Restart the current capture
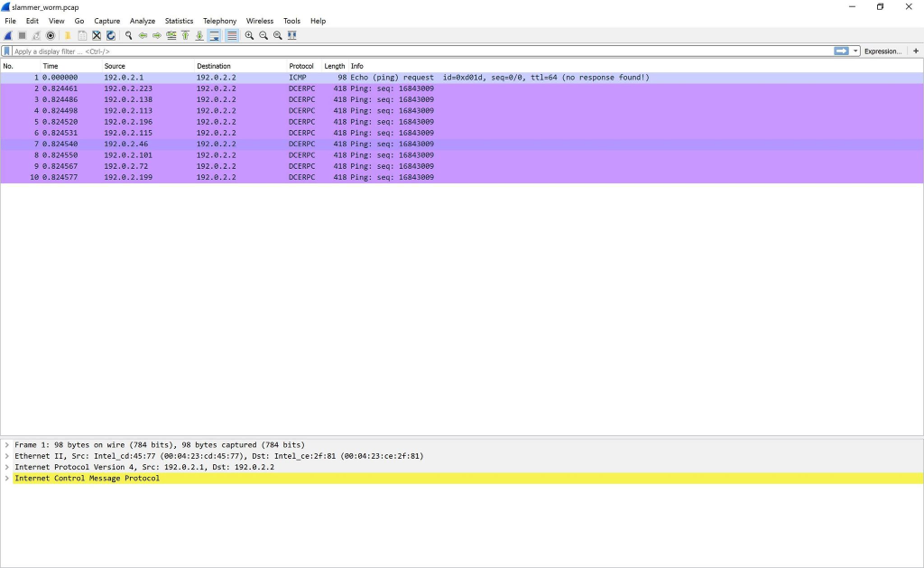 click(x=36, y=35)
